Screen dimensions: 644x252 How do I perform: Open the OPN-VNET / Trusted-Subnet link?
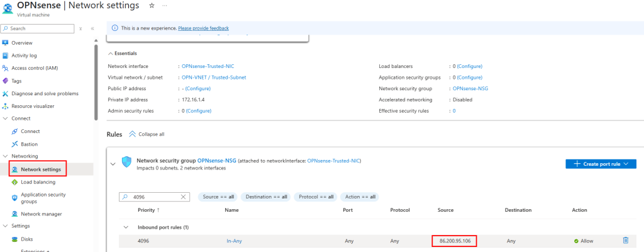point(214,77)
